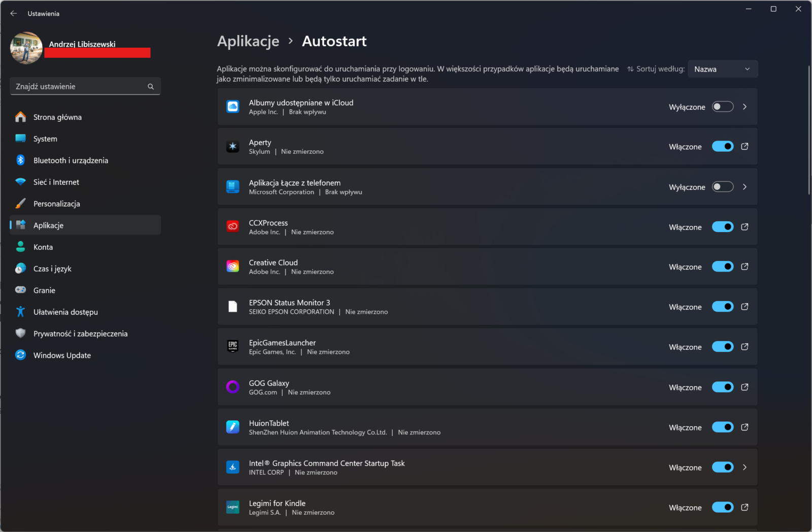Click the Creative Cloud app icon
The height and width of the screenshot is (532, 812).
[x=233, y=267]
